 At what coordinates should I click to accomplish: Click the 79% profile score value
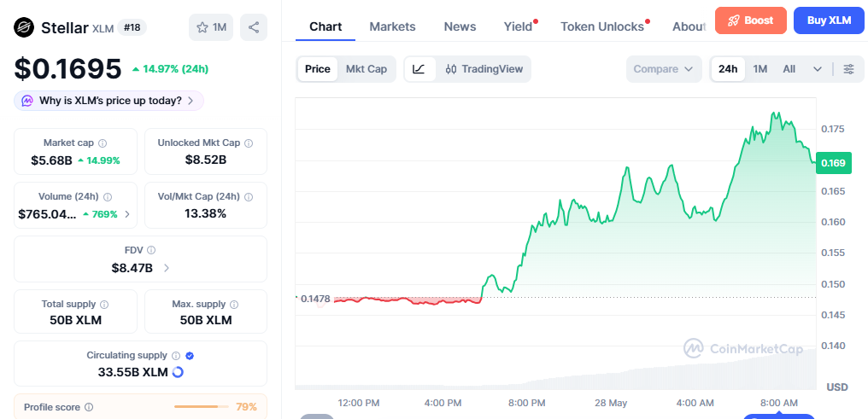click(246, 407)
